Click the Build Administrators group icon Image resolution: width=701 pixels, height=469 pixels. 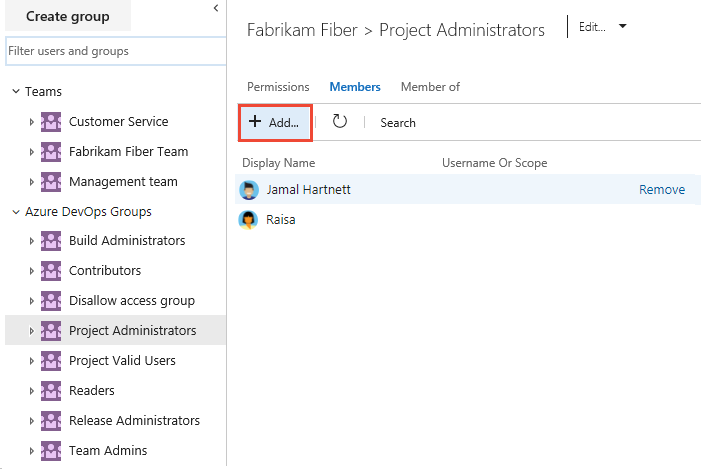click(x=51, y=241)
